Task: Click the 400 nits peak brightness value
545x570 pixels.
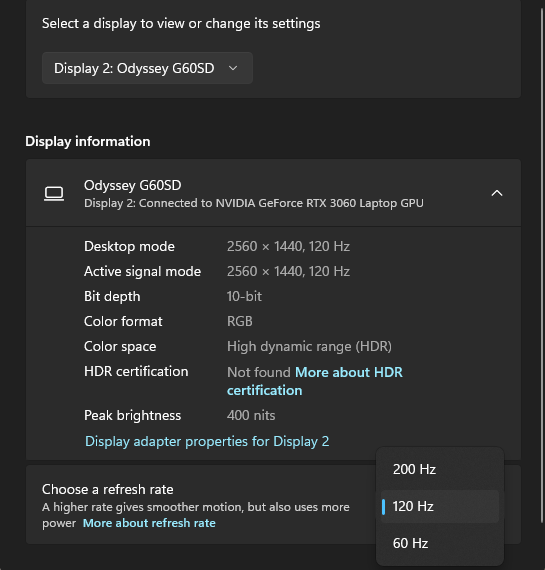Action: click(251, 415)
